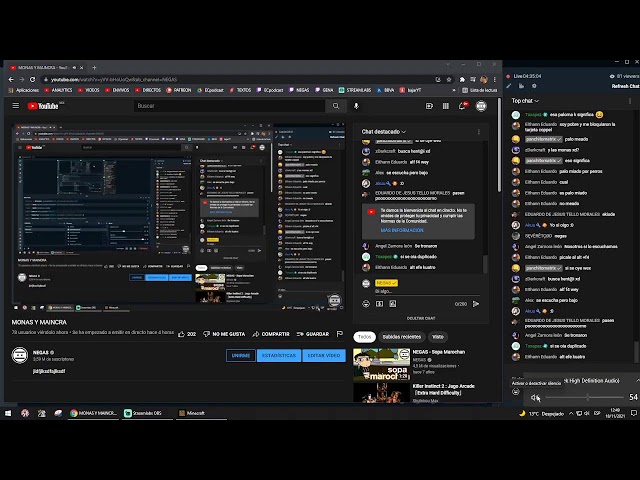Start voice search with the microphone icon
Screen dimensions: 640x480
(356, 106)
